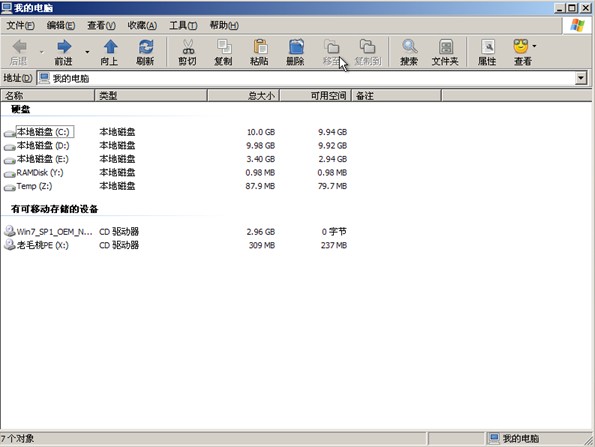595x447 pixels.
Task: Sort by the 备注 column header
Action: (397, 96)
